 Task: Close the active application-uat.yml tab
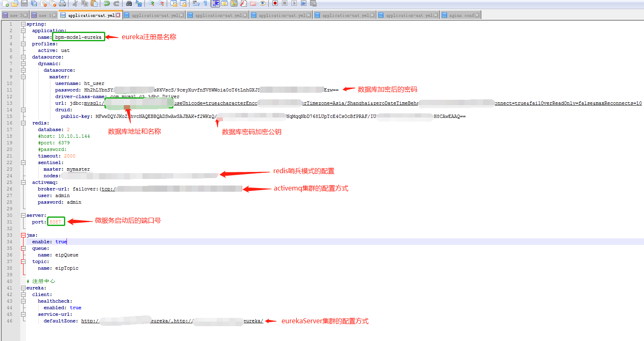tap(118, 15)
